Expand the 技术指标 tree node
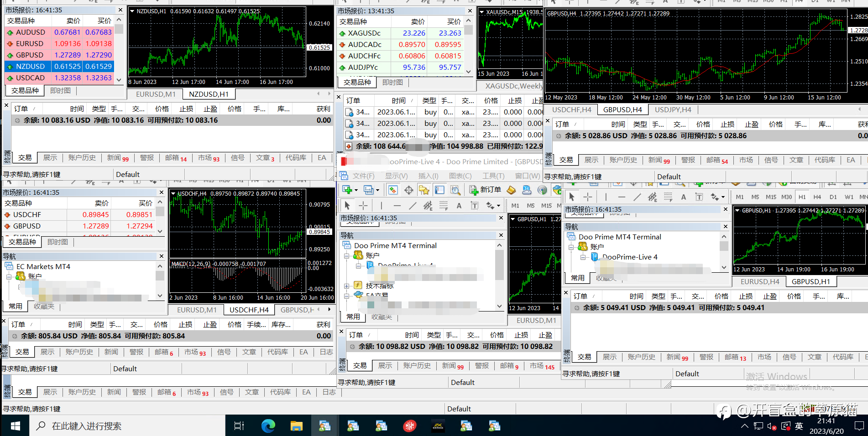This screenshot has width=868, height=436. pyautogui.click(x=346, y=286)
